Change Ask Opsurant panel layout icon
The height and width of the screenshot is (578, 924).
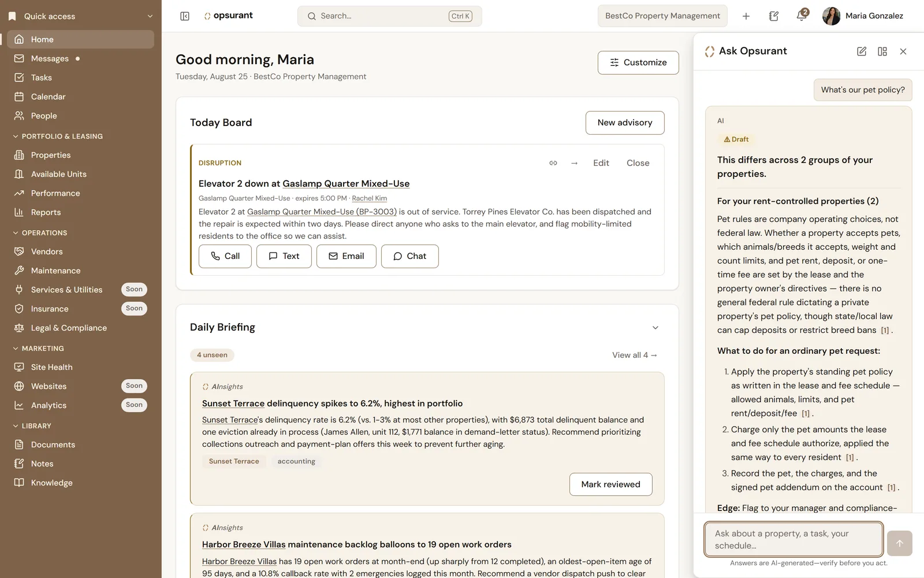(882, 51)
